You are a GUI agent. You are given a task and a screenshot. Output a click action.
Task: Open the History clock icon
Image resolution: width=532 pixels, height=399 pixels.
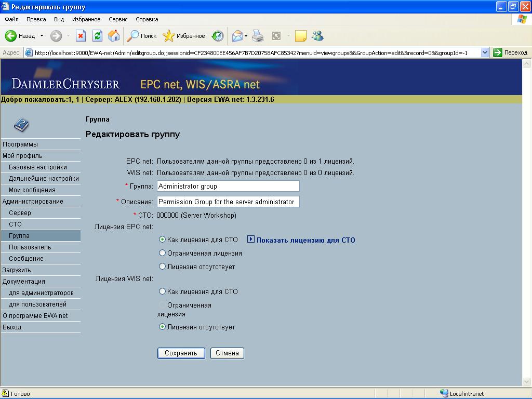pyautogui.click(x=218, y=36)
